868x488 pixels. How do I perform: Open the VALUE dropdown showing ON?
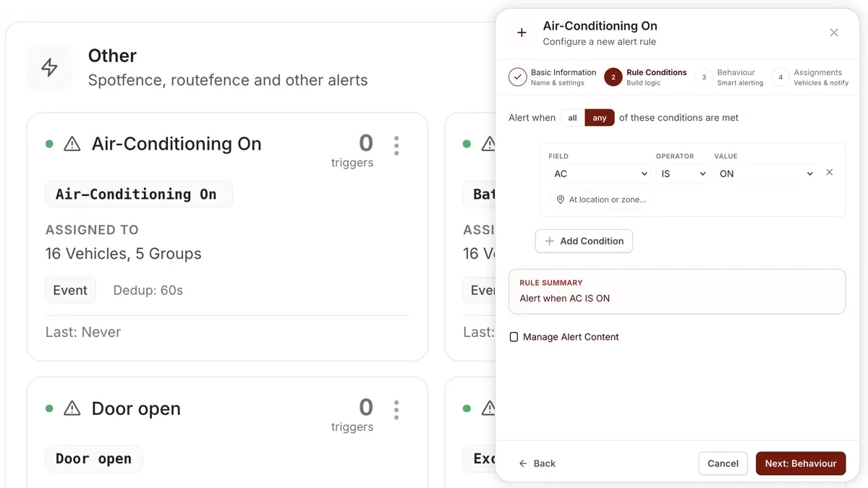(765, 174)
